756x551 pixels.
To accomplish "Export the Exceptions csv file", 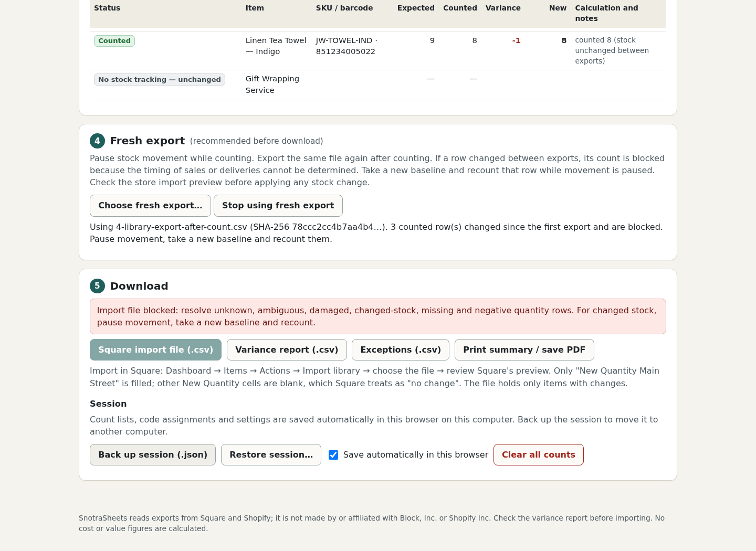I will [401, 350].
